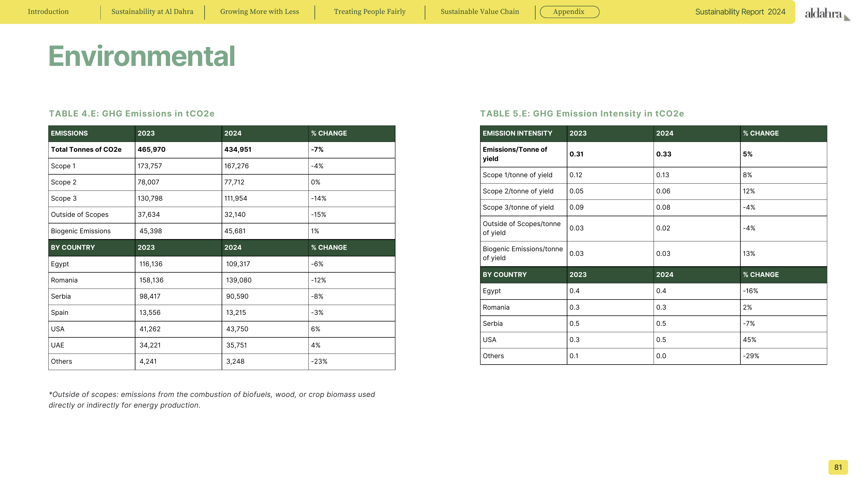Select Others intensity change of -29%

(x=751, y=356)
